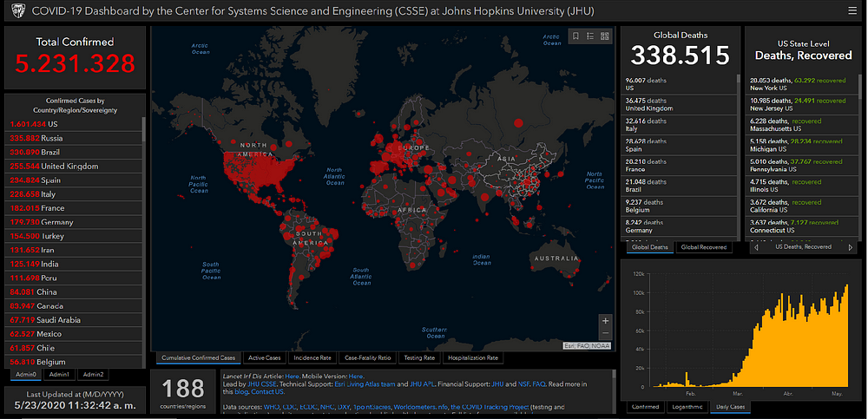
Task: Zoom out on the map
Action: pos(605,333)
